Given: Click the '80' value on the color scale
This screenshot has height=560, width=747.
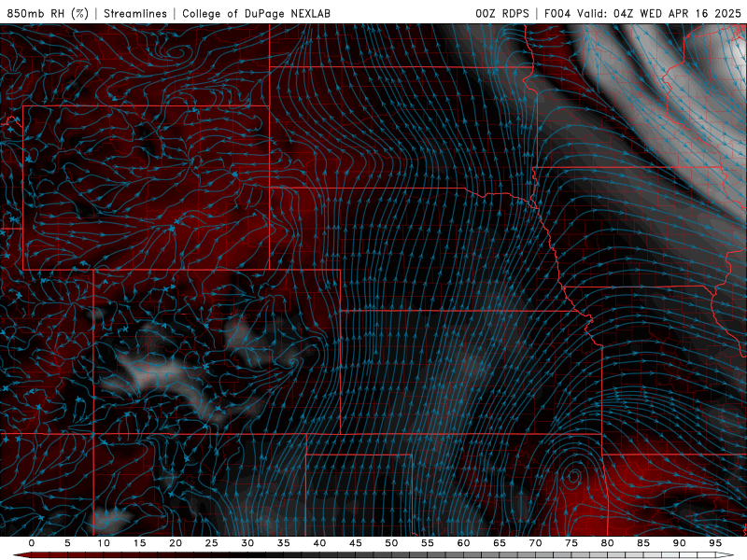Looking at the screenshot, I should (x=607, y=543).
